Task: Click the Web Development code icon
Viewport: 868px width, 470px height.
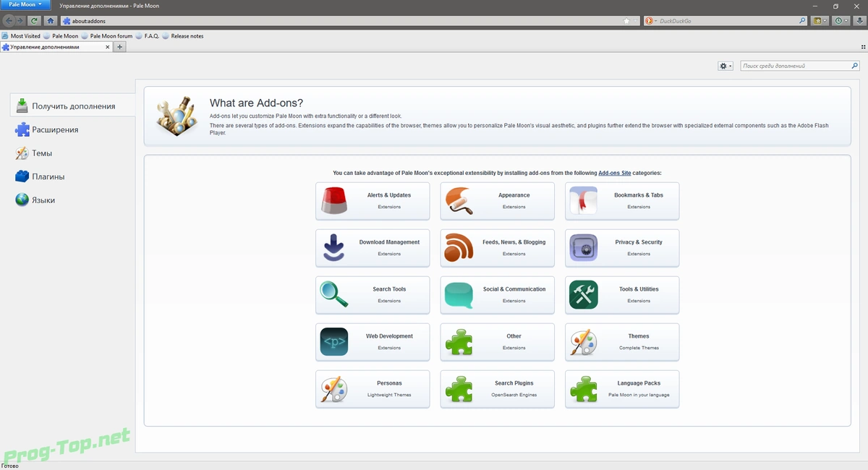Action: click(333, 342)
